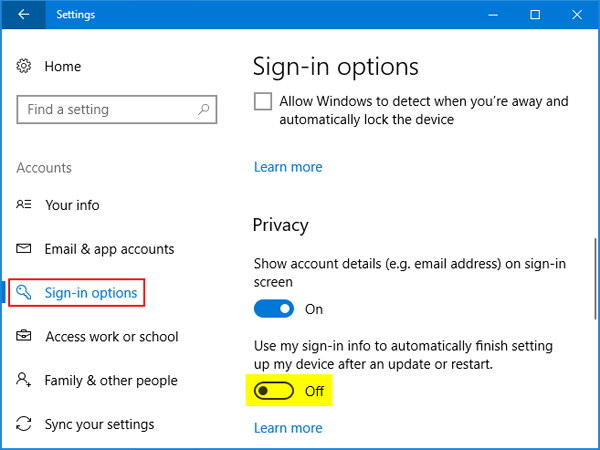Click the Sync your settings icon
600x450 pixels.
[25, 425]
